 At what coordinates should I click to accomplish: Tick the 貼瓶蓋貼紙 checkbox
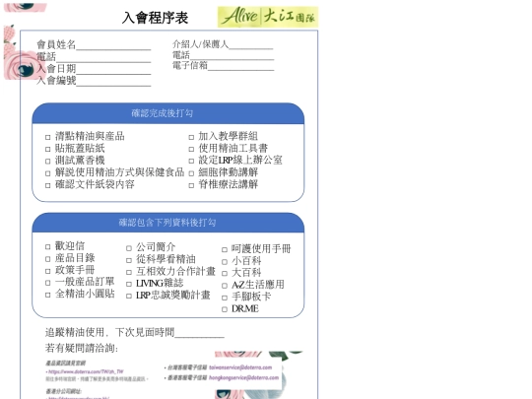48,149
